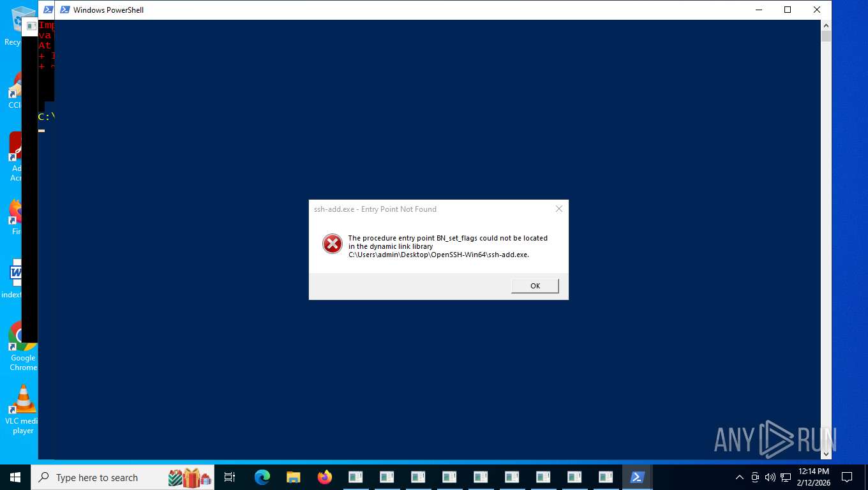Click the console window icon behind PowerShell
The image size is (868, 490).
point(31,26)
